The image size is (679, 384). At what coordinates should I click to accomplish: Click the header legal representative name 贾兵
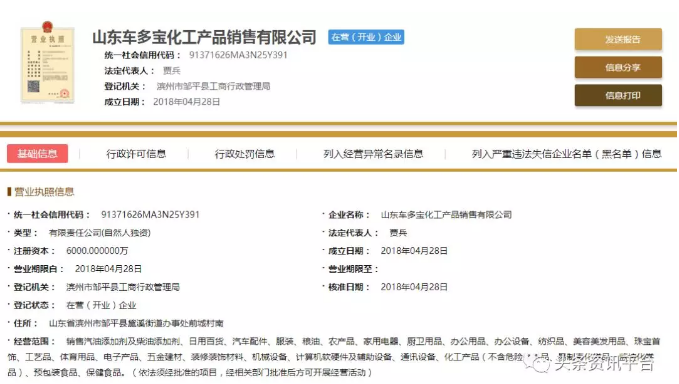coord(171,71)
